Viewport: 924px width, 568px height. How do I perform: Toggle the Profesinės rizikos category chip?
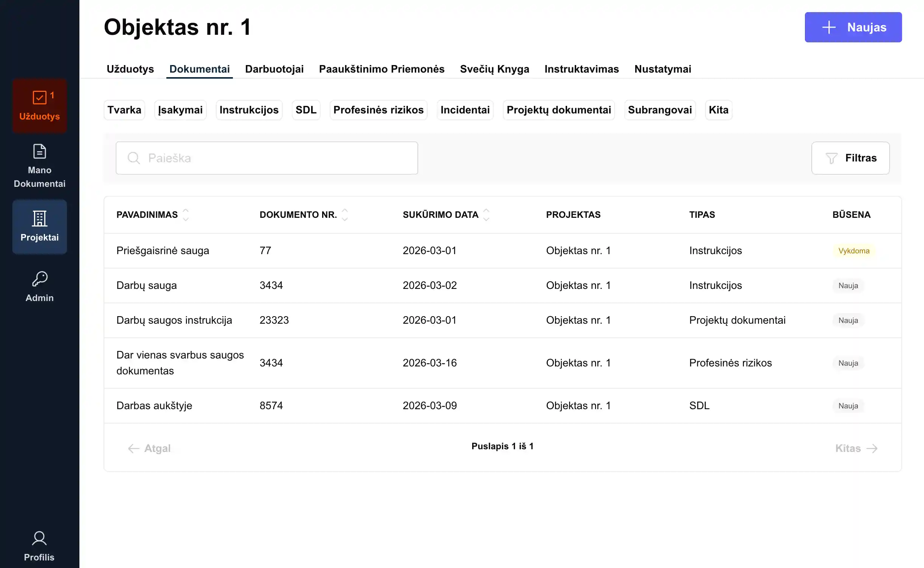[x=378, y=110]
